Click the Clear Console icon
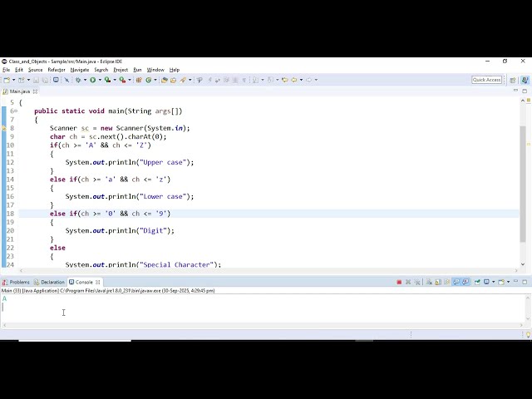The height and width of the screenshot is (399, 532). (429, 283)
